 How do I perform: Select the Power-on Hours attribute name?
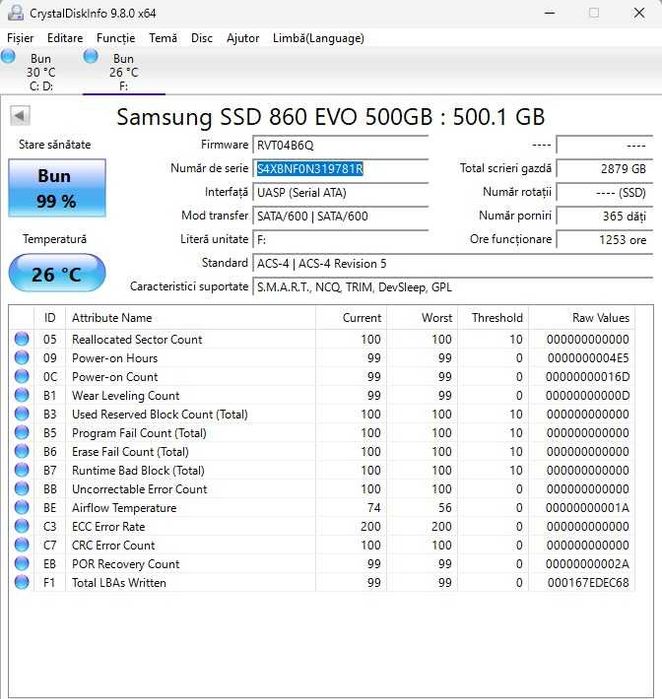(x=115, y=358)
